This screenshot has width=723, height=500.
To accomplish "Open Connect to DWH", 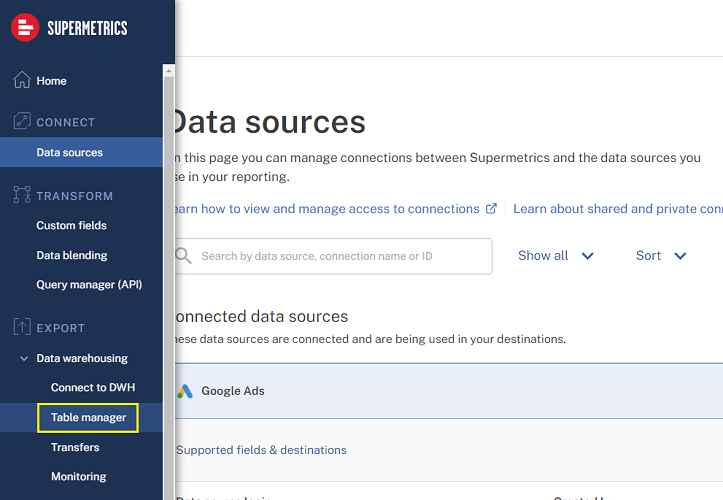I will tap(93, 387).
